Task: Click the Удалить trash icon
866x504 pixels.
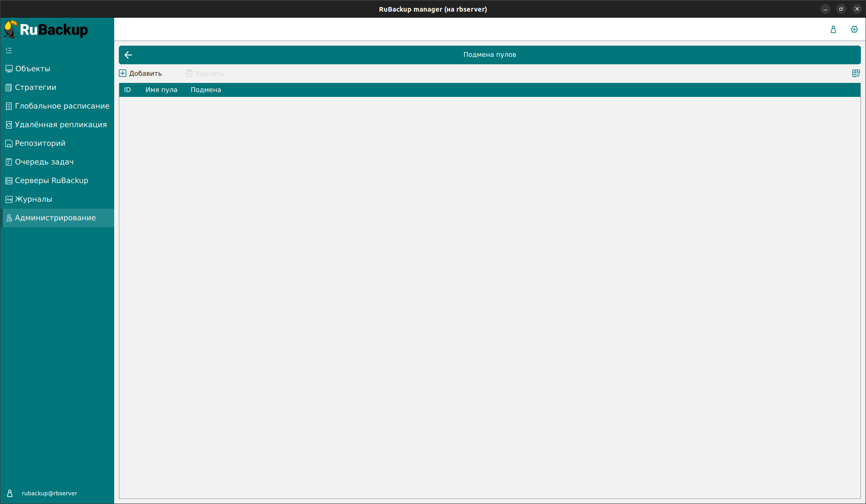Action: click(x=189, y=73)
